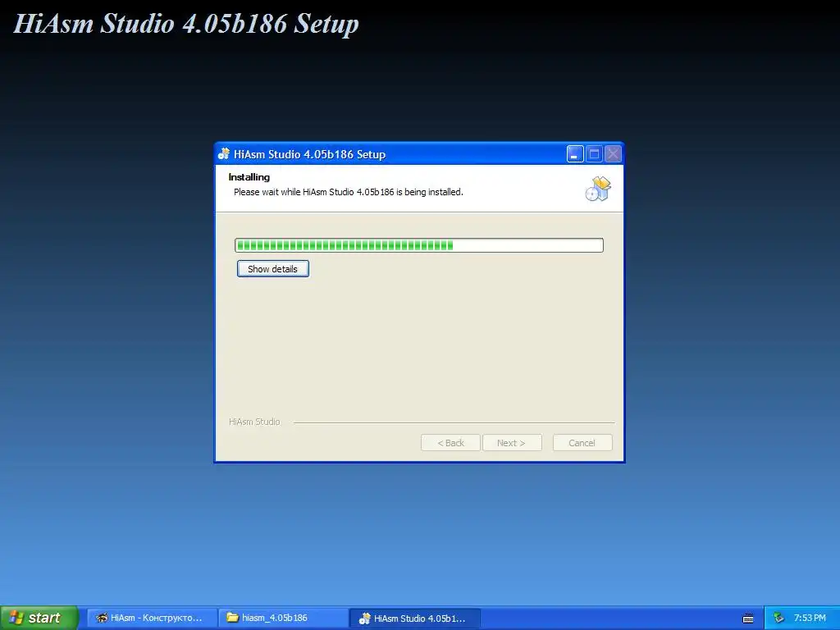Click the disabled close button of the Setup window
The image size is (840, 630).
tap(613, 154)
